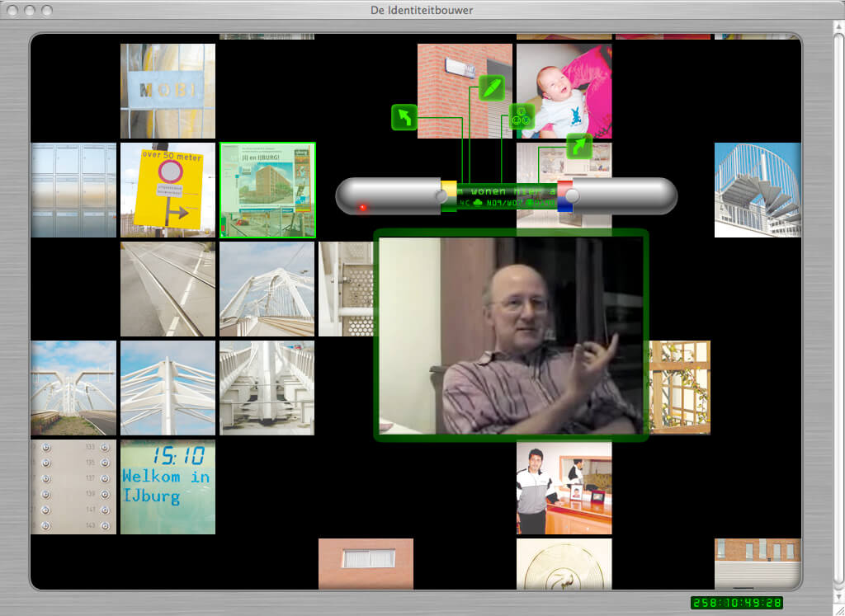Click the left round knob on capsule
This screenshot has height=616, width=845.
coord(441,196)
